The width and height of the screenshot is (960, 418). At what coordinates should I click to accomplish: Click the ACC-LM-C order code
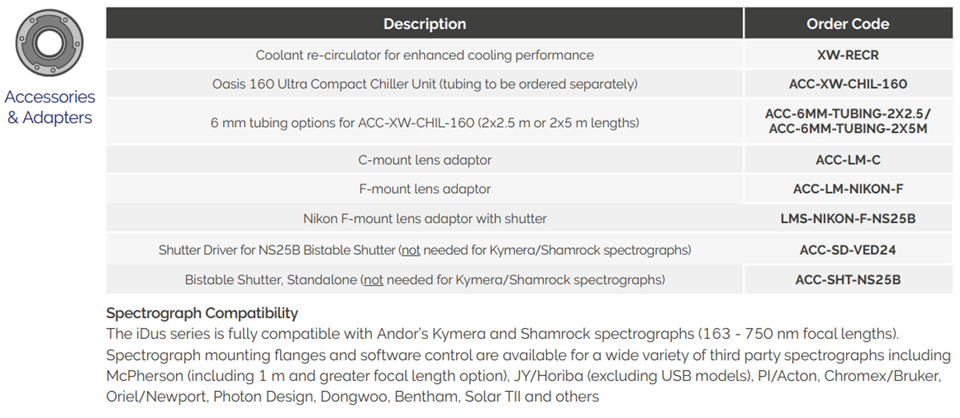click(847, 159)
